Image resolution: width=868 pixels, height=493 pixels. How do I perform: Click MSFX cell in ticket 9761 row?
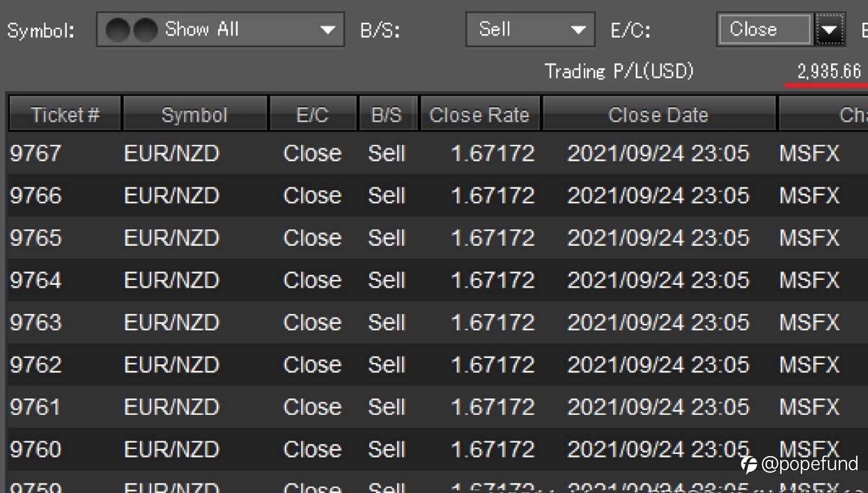[809, 407]
